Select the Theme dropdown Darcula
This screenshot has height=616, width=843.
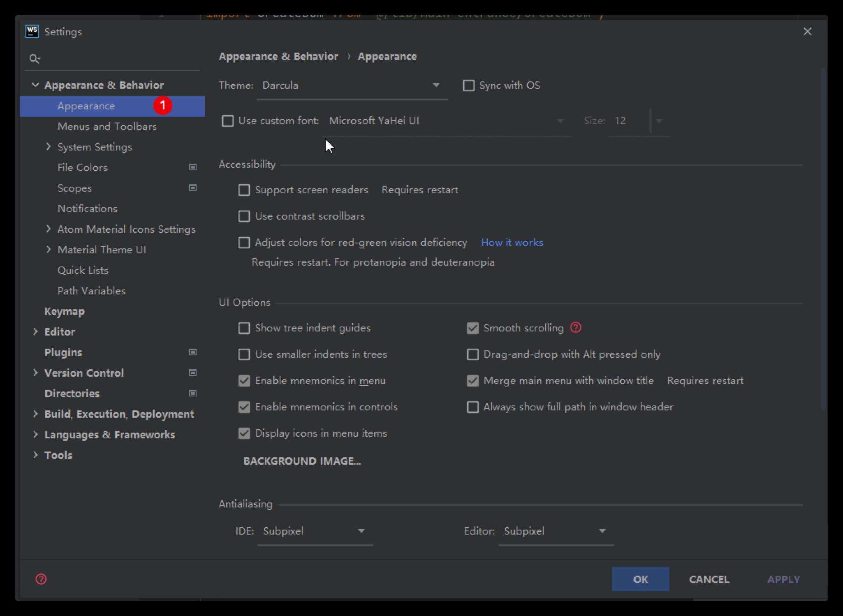(x=350, y=85)
